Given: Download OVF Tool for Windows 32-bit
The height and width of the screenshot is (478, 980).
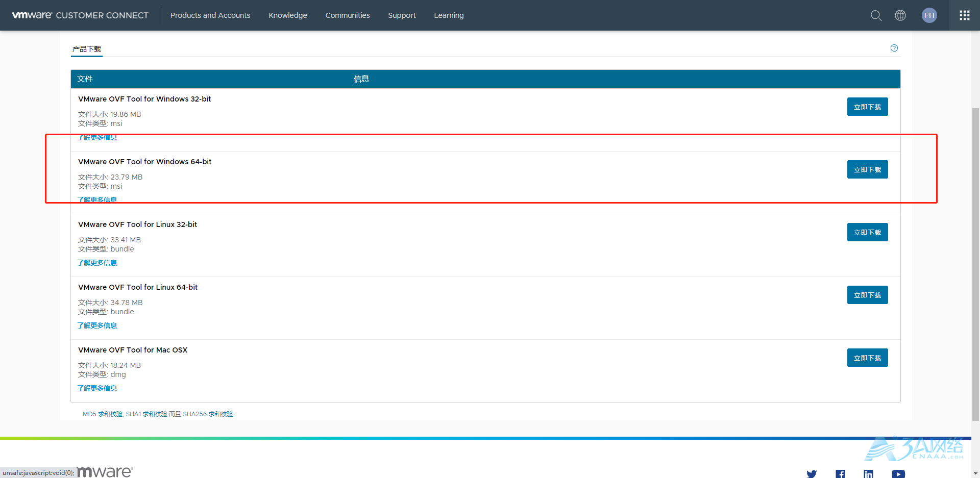Looking at the screenshot, I should click(867, 107).
